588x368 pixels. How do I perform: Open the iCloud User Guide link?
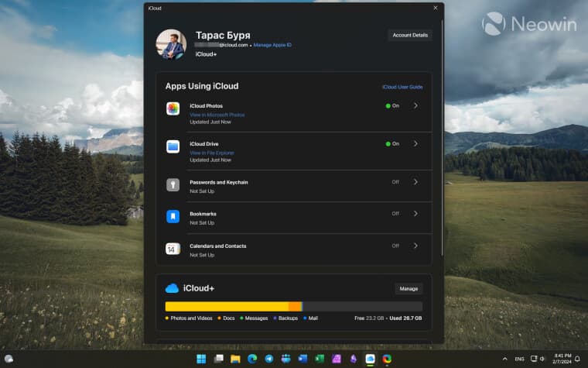click(402, 87)
